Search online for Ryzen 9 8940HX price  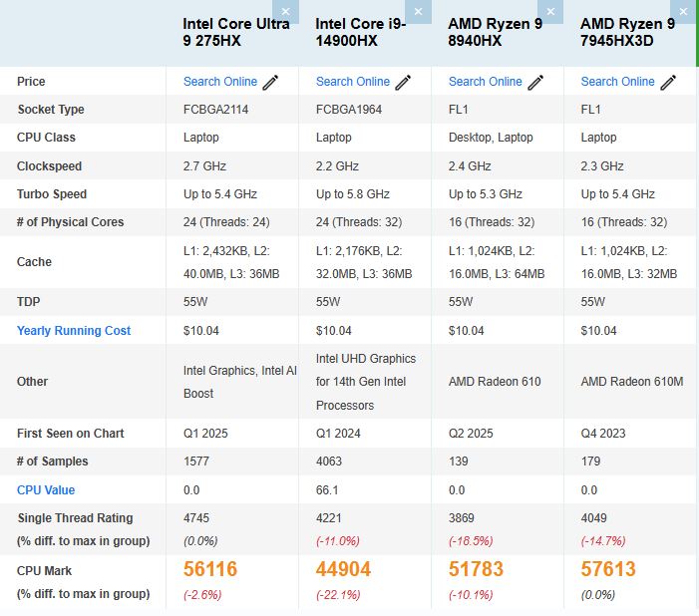(x=485, y=82)
